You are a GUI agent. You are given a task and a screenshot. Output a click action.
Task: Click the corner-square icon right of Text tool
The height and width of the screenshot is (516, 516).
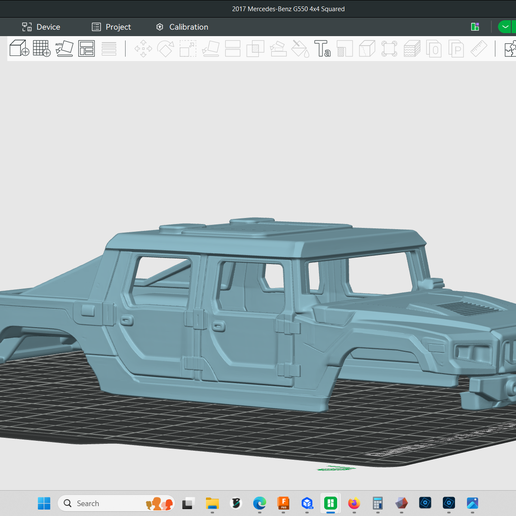345,49
